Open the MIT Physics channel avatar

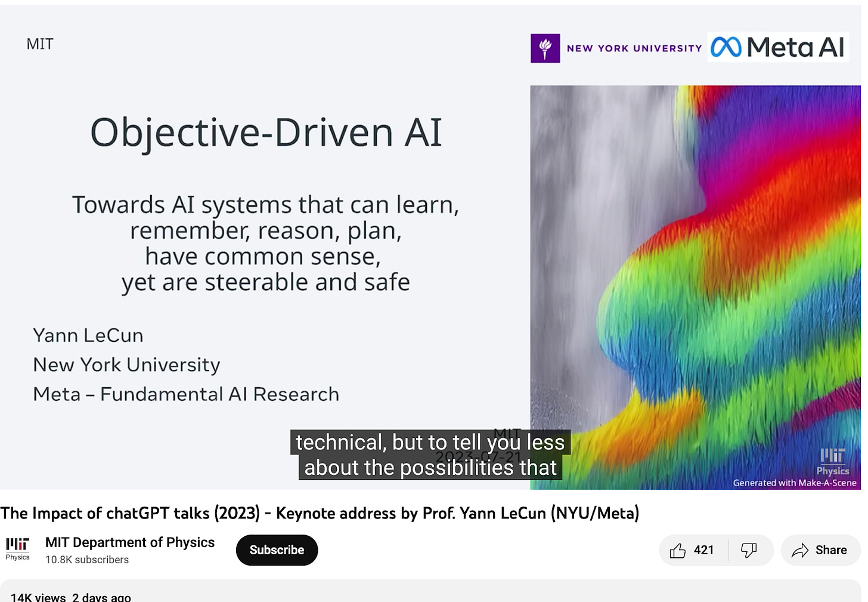18,549
